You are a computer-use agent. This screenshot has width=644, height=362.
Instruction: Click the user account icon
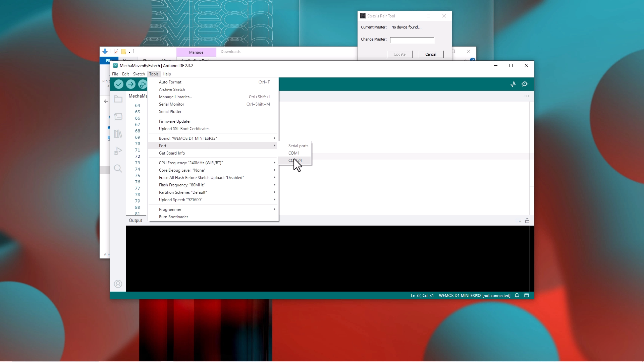pyautogui.click(x=118, y=284)
